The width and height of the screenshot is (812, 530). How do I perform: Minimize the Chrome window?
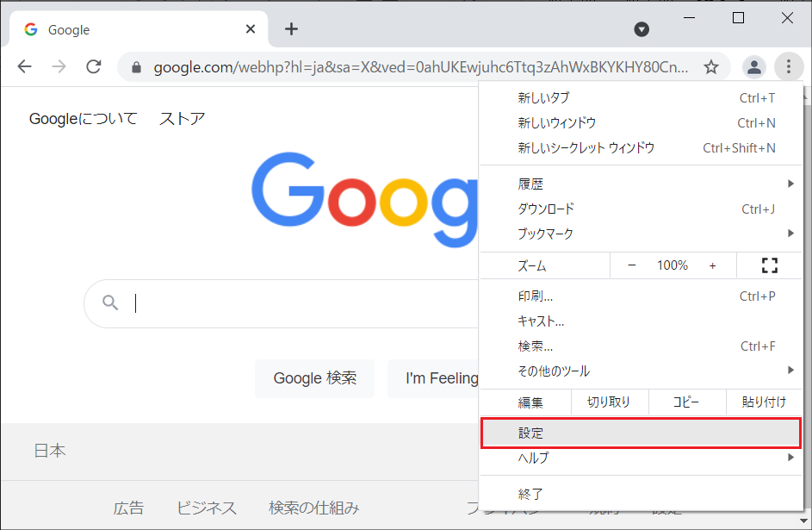(689, 18)
